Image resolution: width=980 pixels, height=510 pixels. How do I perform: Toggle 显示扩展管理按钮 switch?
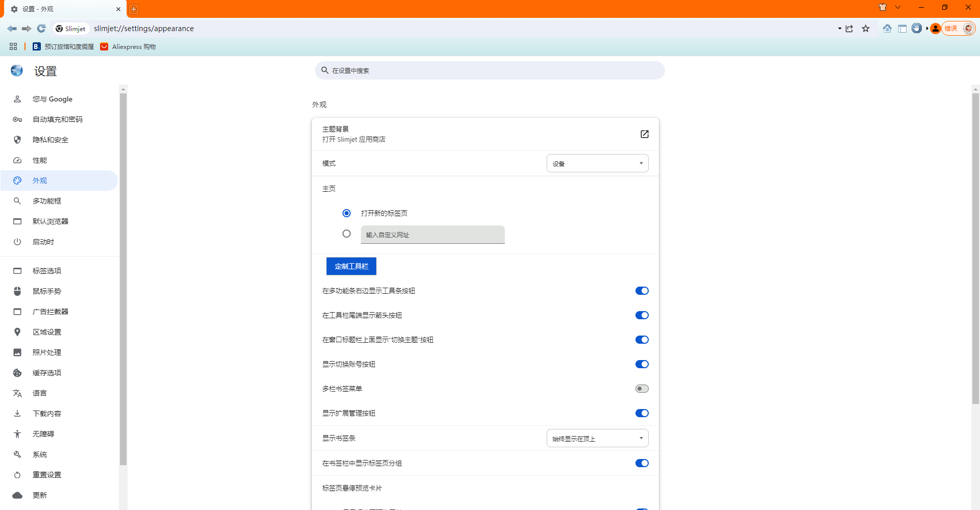coord(642,413)
